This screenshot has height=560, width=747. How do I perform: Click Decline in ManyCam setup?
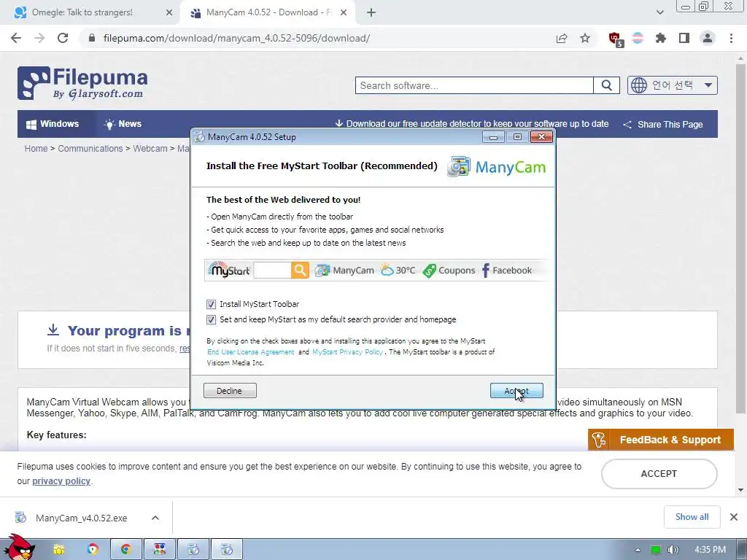230,391
